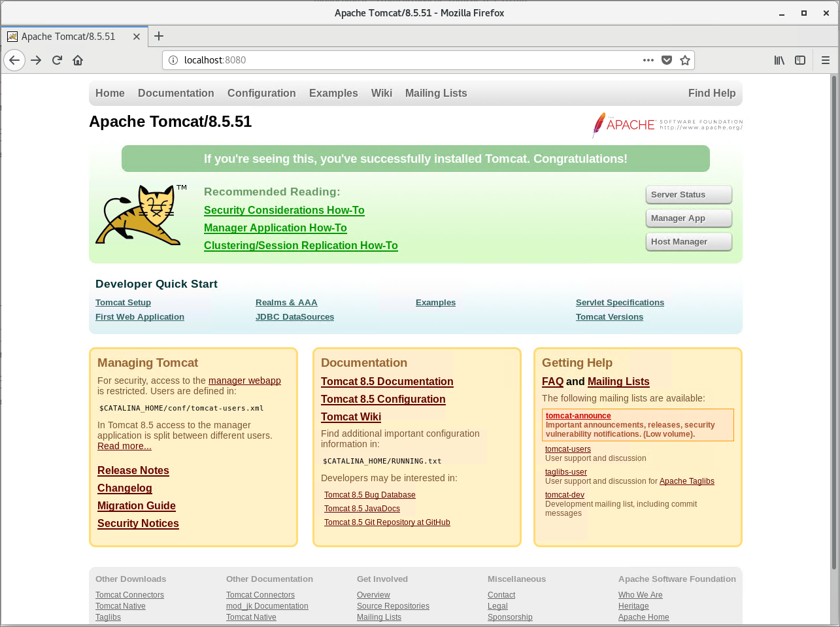Open the manager webapp link
This screenshot has width=840, height=627.
244,381
